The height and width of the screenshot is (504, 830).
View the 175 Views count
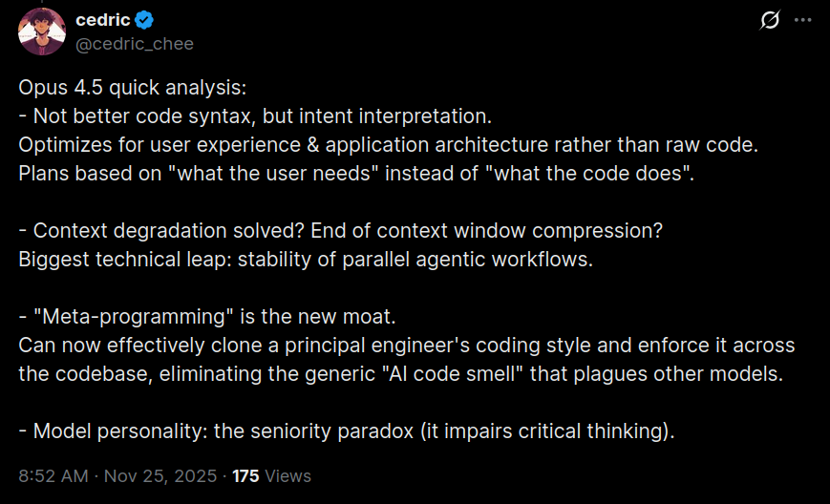(271, 475)
